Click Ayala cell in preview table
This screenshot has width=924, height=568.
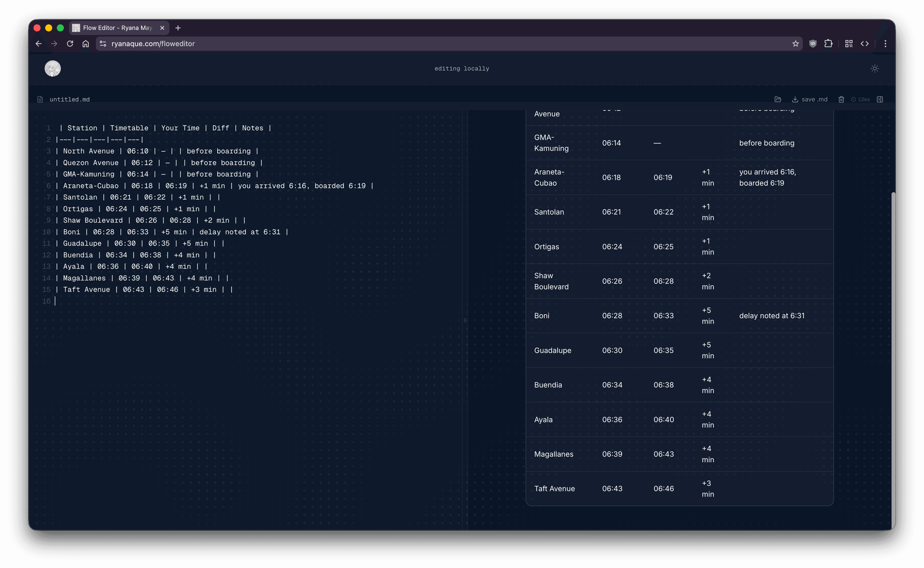click(x=543, y=420)
